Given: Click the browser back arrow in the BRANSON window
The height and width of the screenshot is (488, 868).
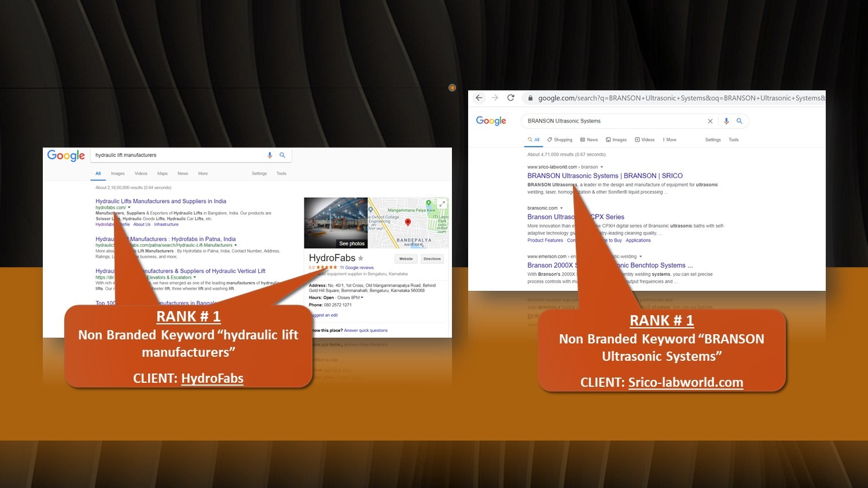Looking at the screenshot, I should click(479, 98).
